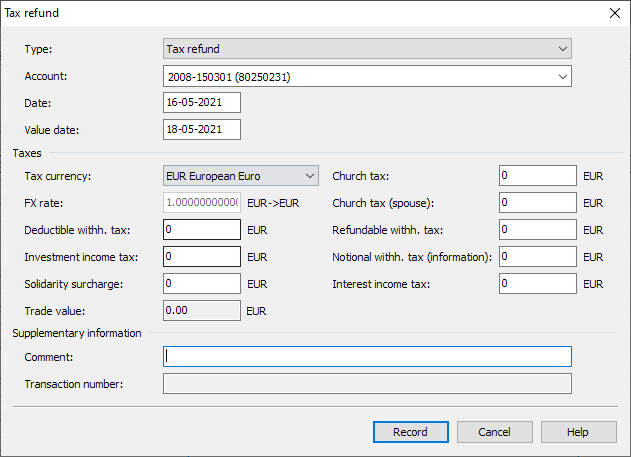
Task: Click the Value date field
Action: point(201,130)
